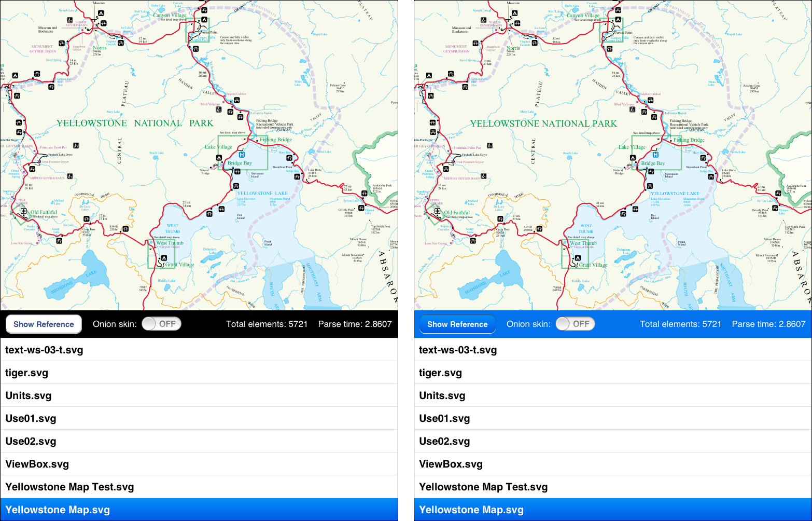Click the rendered Yellowstone map in left panel
This screenshot has width=812, height=521.
[199, 155]
